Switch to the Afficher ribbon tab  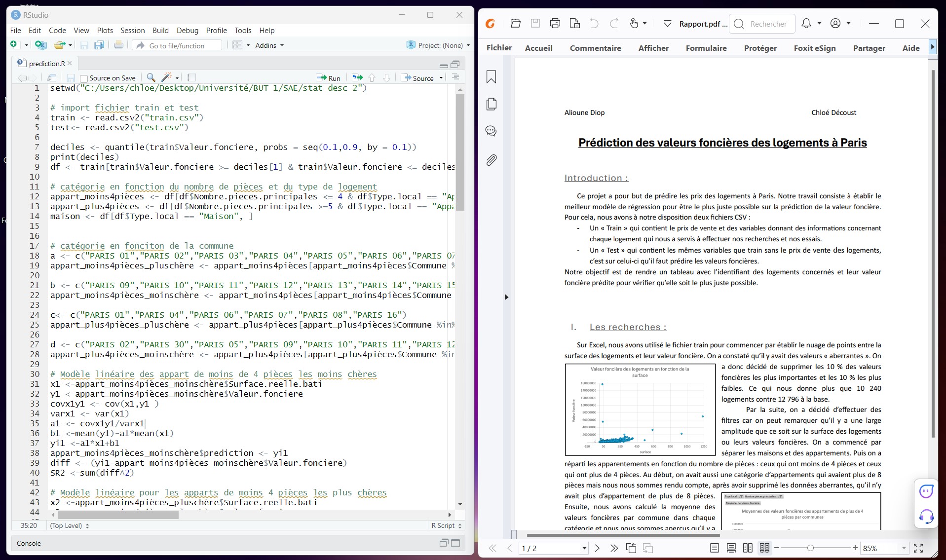pos(653,48)
